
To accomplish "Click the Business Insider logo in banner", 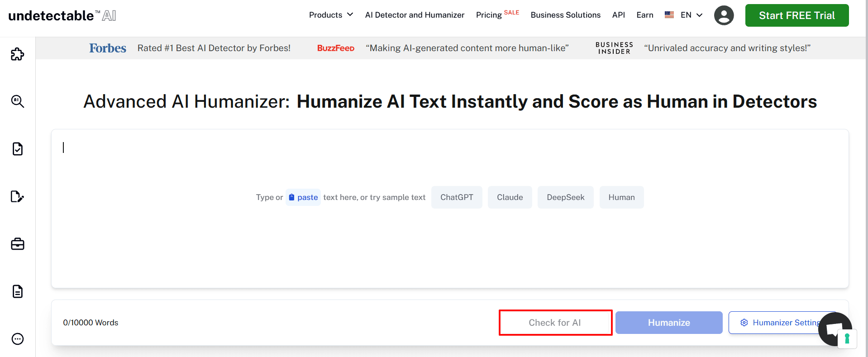I will coord(614,48).
